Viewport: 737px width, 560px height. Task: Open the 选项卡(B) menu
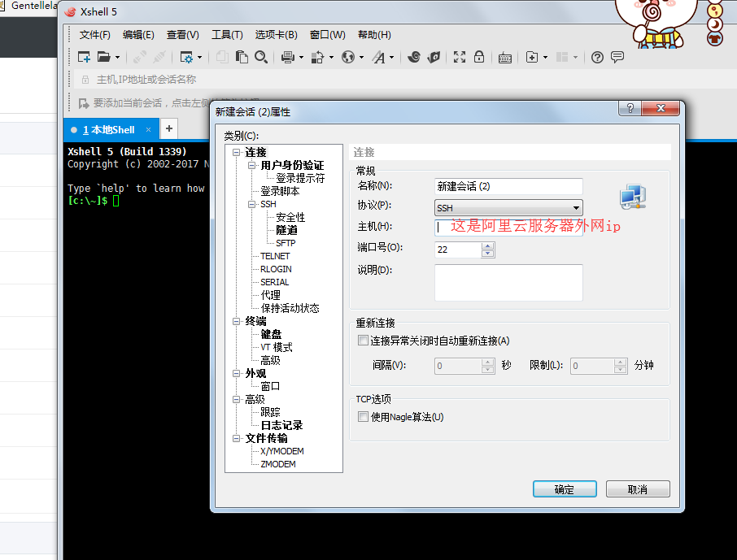point(277,35)
